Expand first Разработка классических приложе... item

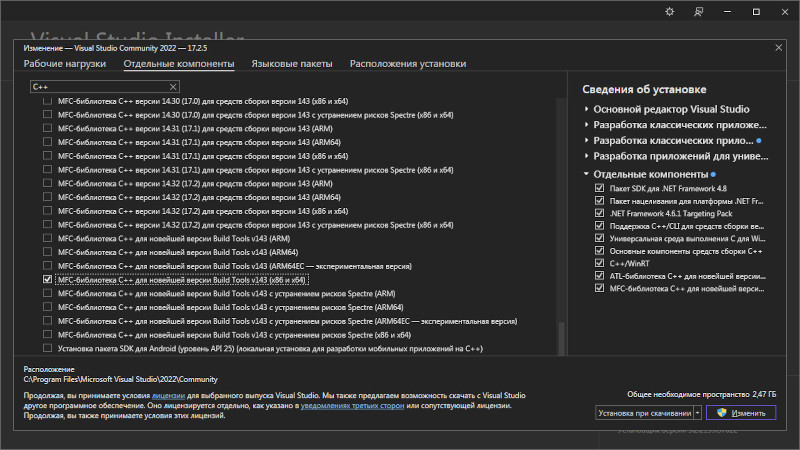pos(586,124)
